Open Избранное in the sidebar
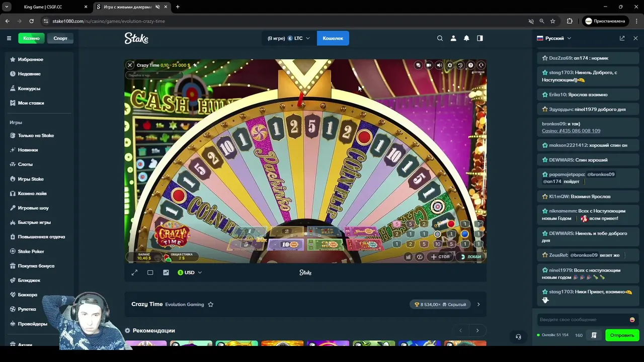The width and height of the screenshot is (644, 362). (30, 59)
